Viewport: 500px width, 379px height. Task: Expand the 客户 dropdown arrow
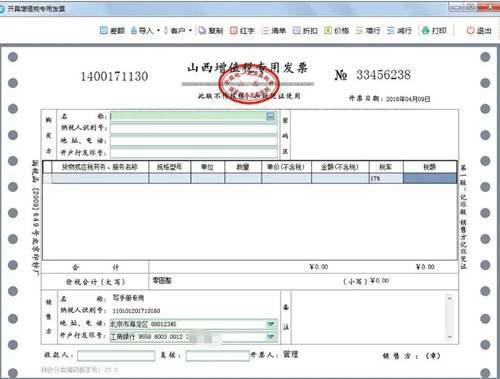point(190,31)
